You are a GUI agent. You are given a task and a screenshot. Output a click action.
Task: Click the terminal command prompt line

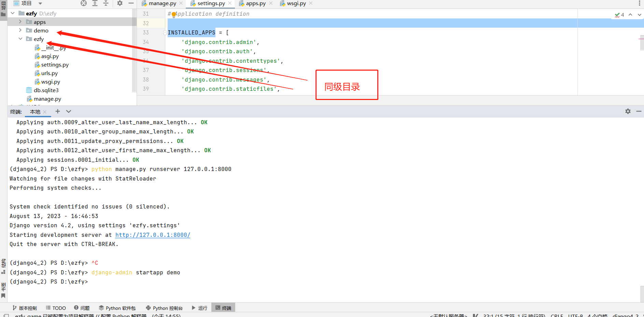48,282
